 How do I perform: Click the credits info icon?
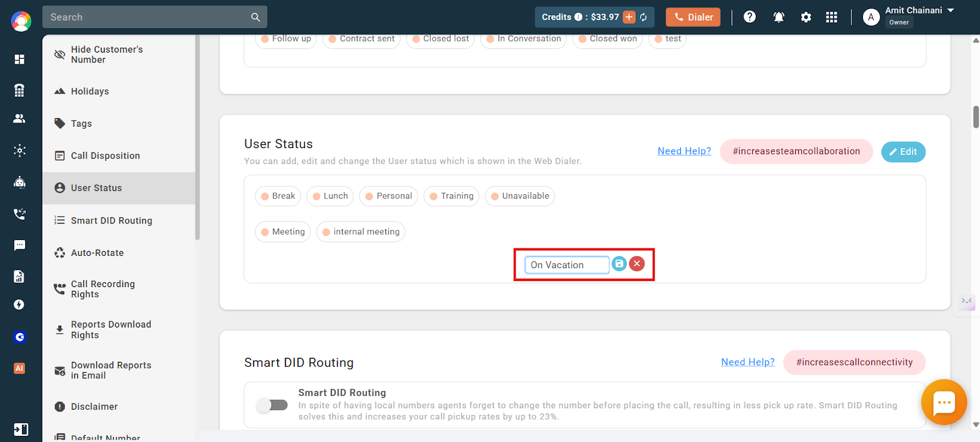[x=578, y=17]
